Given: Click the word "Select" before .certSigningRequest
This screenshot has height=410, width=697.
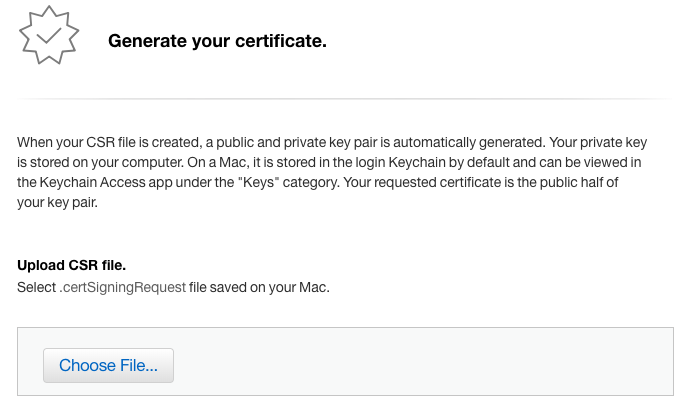Looking at the screenshot, I should (x=36, y=287).
